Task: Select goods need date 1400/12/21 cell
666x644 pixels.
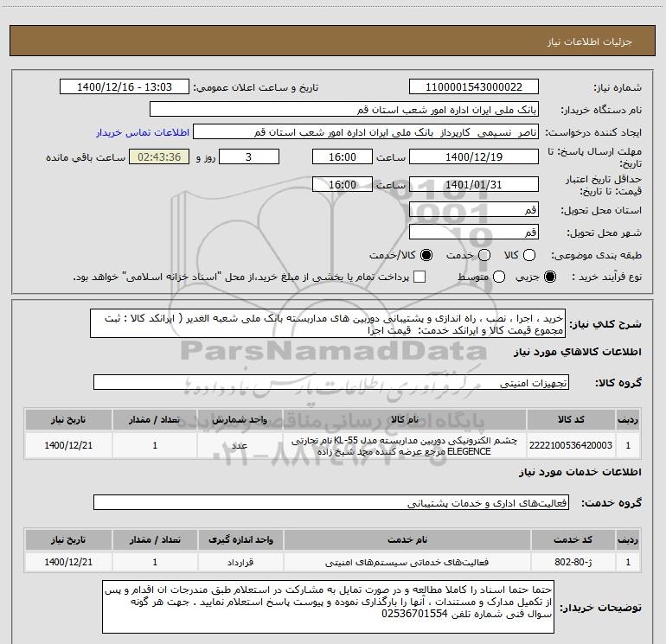Action: coord(68,445)
